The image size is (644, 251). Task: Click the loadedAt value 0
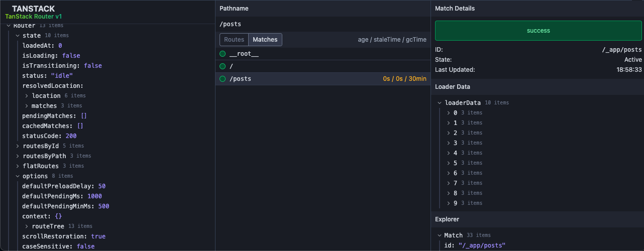[60, 46]
